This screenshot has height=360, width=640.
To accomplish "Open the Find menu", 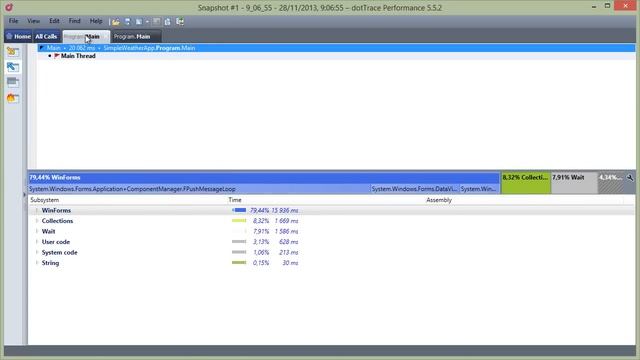I will click(x=74, y=21).
